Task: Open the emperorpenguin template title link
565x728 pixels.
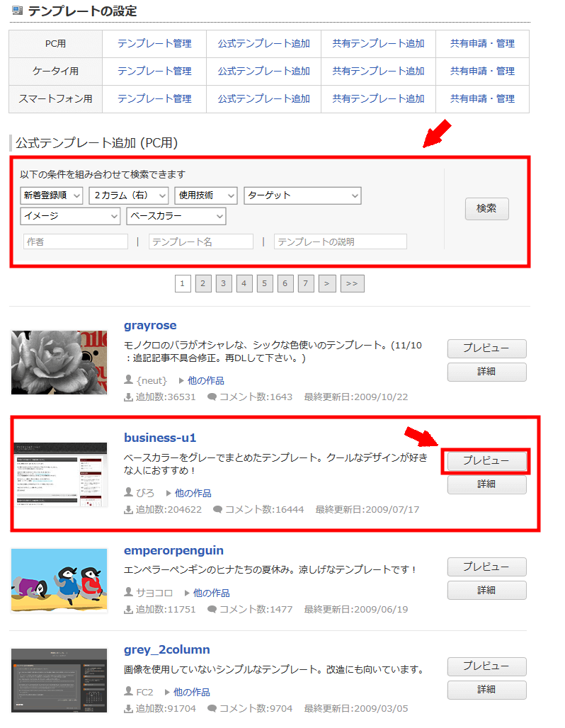Action: click(x=173, y=551)
